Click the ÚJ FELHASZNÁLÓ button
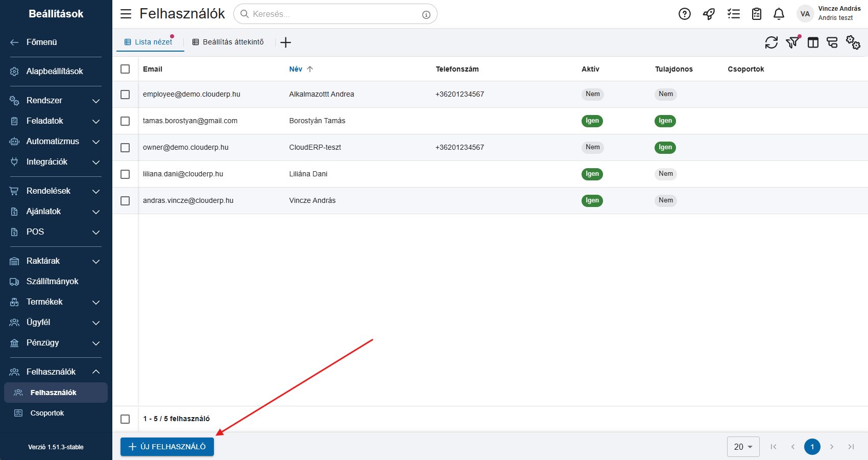The width and height of the screenshot is (868, 460). click(167, 447)
